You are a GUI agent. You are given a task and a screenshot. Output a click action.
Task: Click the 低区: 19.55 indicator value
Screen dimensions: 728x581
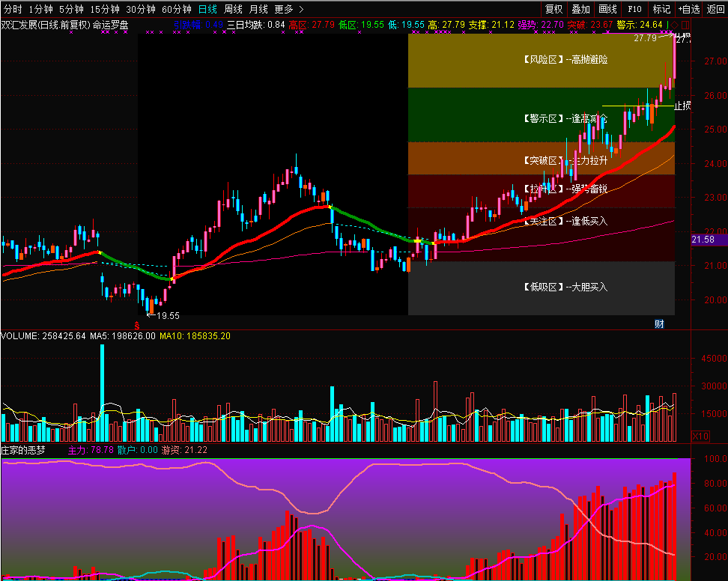pyautogui.click(x=361, y=25)
